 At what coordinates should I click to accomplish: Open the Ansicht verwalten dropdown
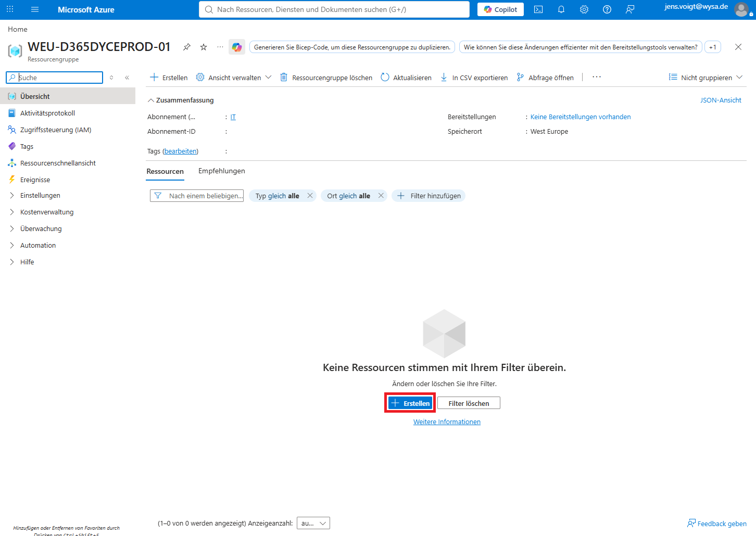(234, 78)
